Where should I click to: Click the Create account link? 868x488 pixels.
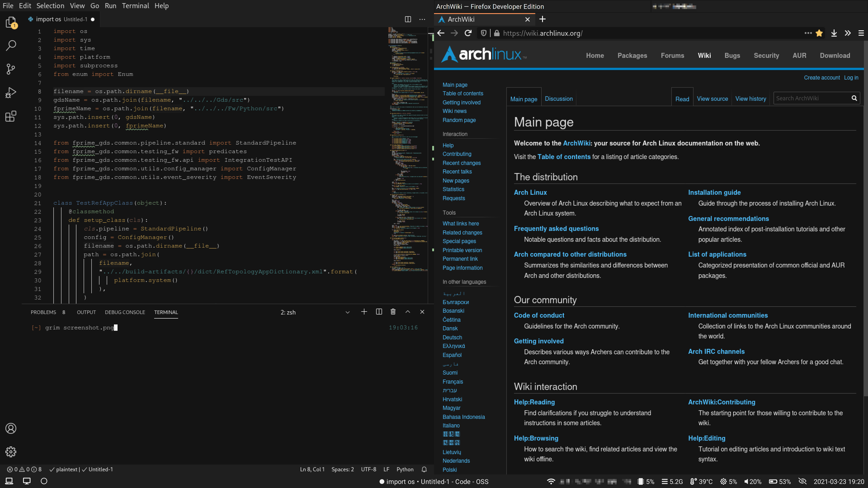pos(822,77)
